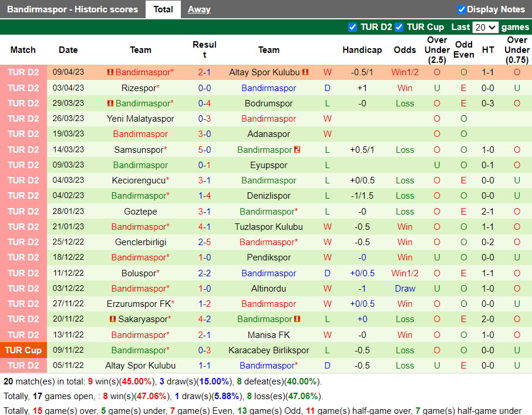532x415 pixels.
Task: Click the TUR Cup row label
Action: pyautogui.click(x=23, y=350)
